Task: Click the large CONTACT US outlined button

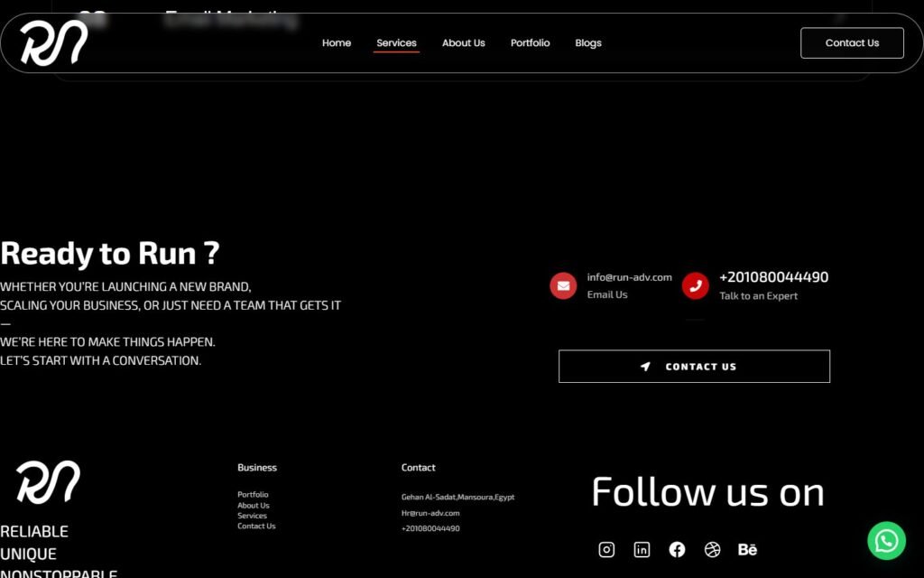Action: 694,367
